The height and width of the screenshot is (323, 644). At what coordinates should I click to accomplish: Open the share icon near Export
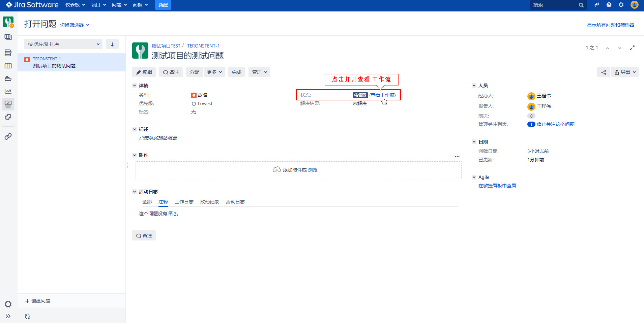(x=603, y=72)
